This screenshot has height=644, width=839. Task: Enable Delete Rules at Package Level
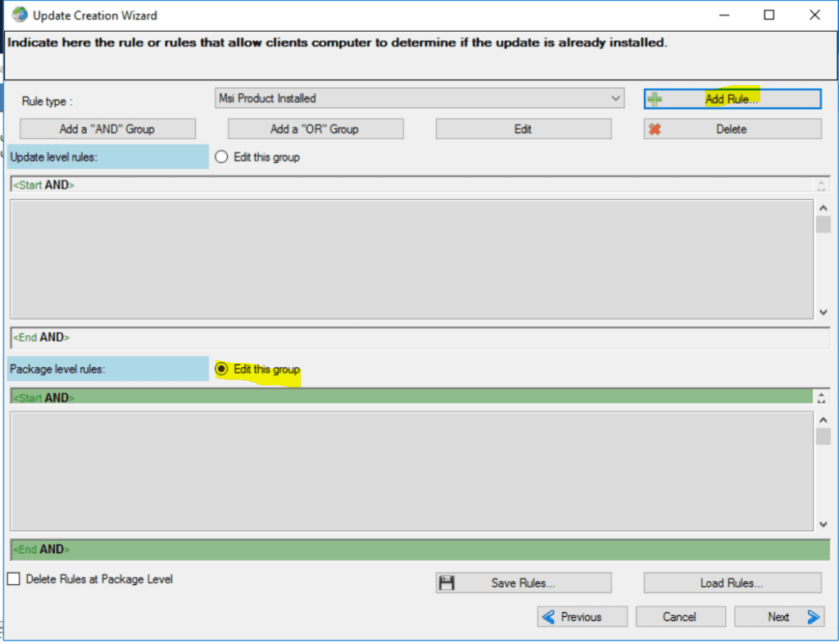pos(13,578)
